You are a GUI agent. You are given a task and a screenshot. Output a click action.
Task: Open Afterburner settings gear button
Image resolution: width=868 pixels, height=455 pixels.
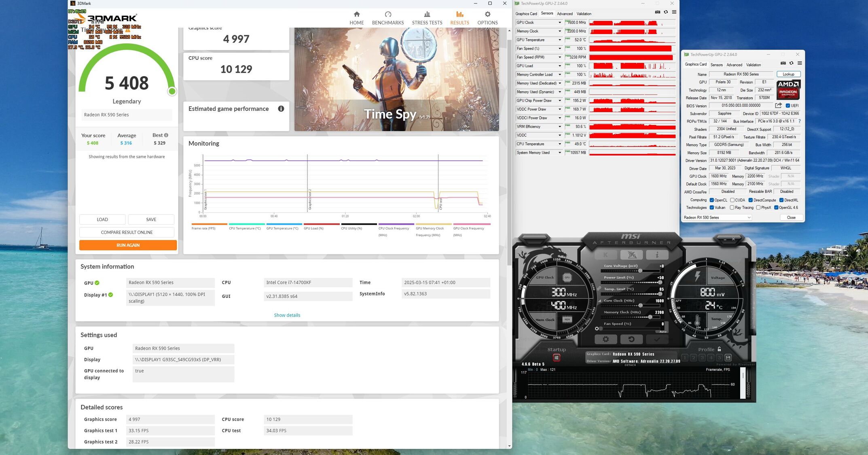coord(605,339)
